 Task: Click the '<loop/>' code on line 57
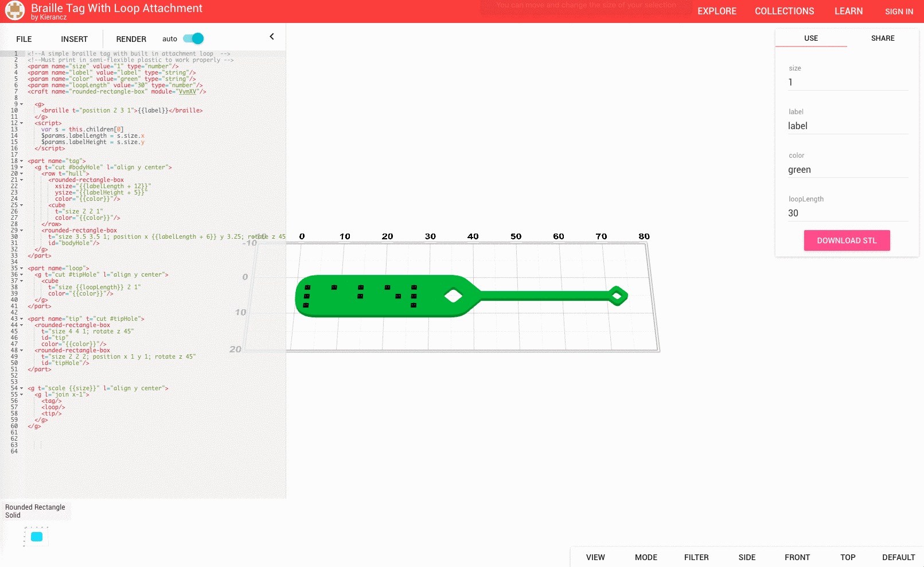pyautogui.click(x=53, y=407)
